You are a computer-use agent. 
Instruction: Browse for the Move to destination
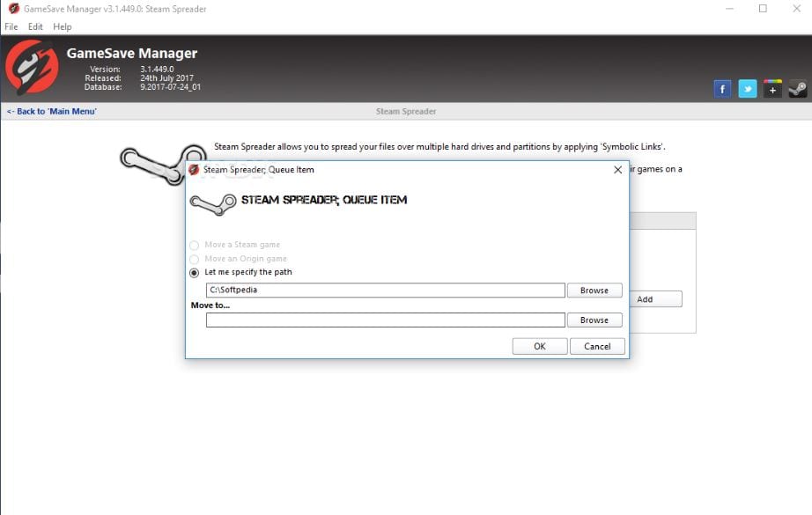click(x=594, y=320)
